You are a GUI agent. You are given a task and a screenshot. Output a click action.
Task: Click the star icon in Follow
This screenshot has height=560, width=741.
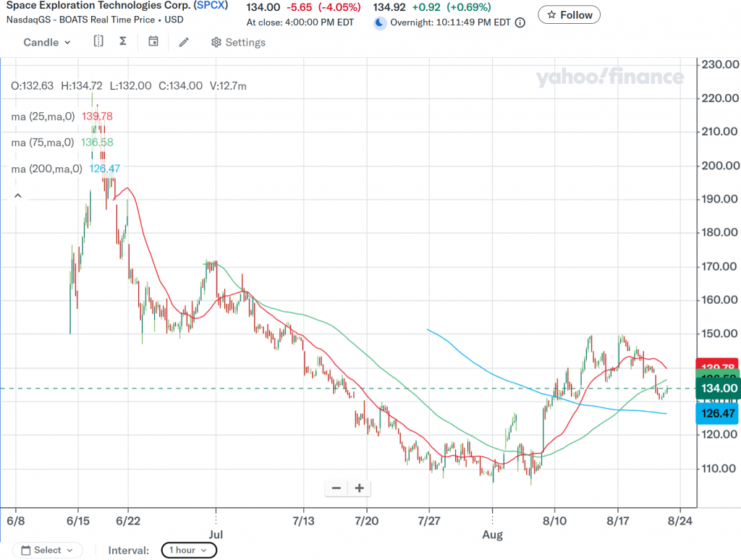pyautogui.click(x=551, y=14)
